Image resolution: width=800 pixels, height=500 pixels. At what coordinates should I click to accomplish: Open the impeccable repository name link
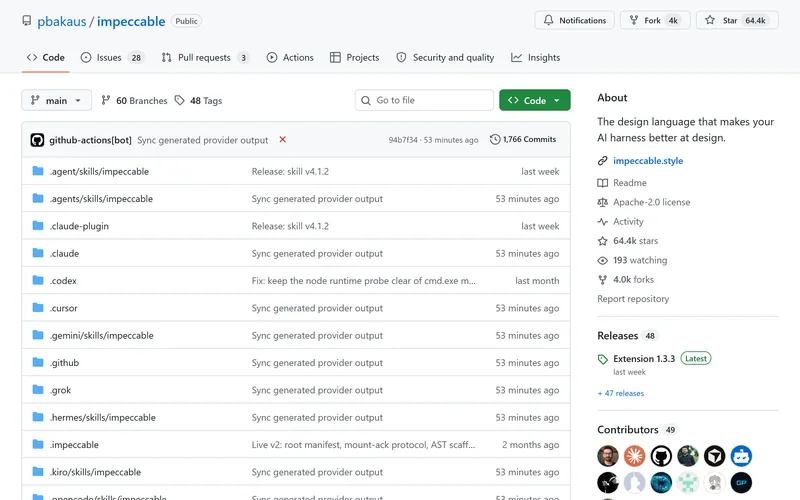point(131,21)
